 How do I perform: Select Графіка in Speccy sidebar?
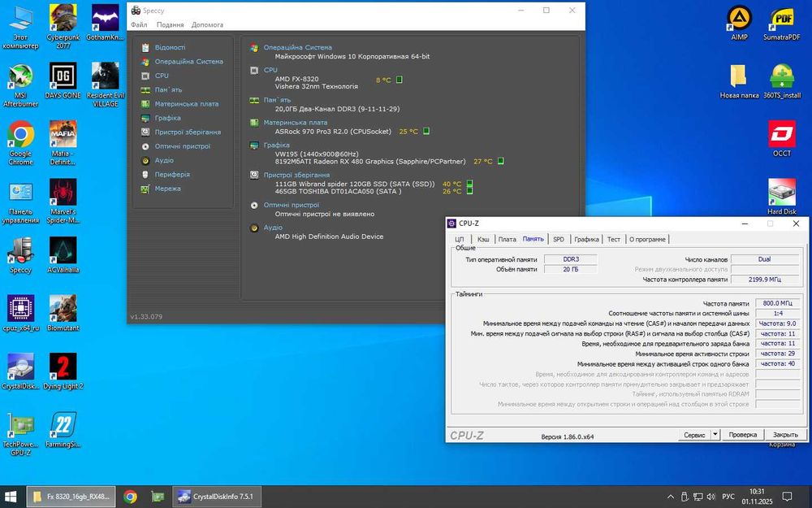167,118
